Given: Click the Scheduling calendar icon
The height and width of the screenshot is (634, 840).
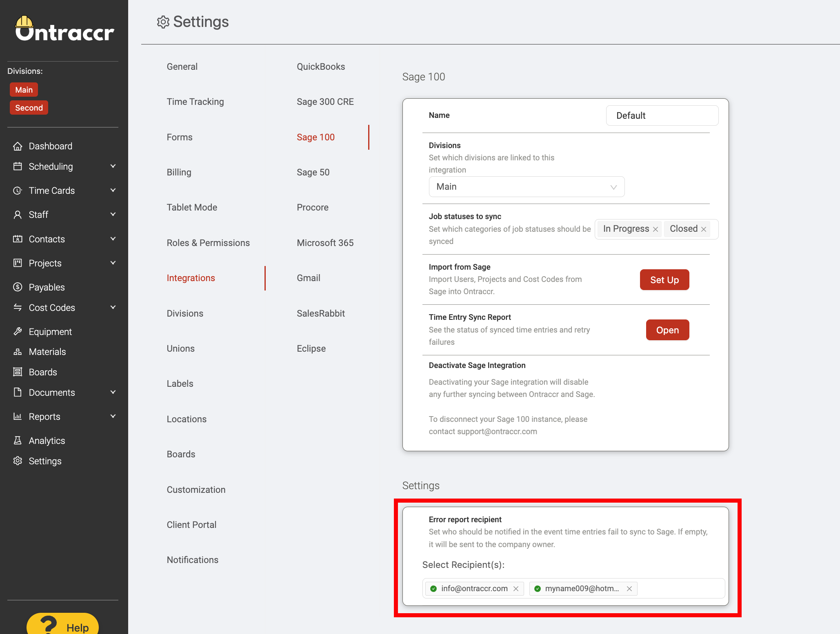Looking at the screenshot, I should click(18, 166).
